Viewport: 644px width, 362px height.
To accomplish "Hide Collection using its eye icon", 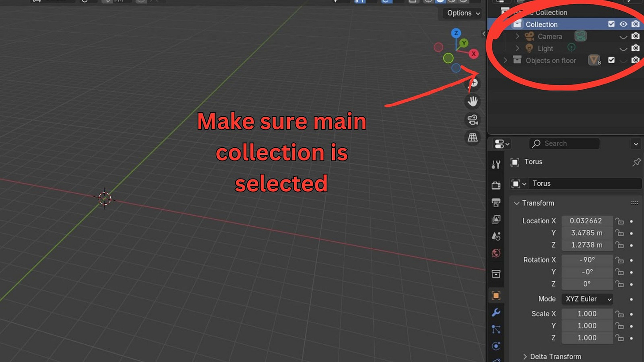I will (x=623, y=24).
